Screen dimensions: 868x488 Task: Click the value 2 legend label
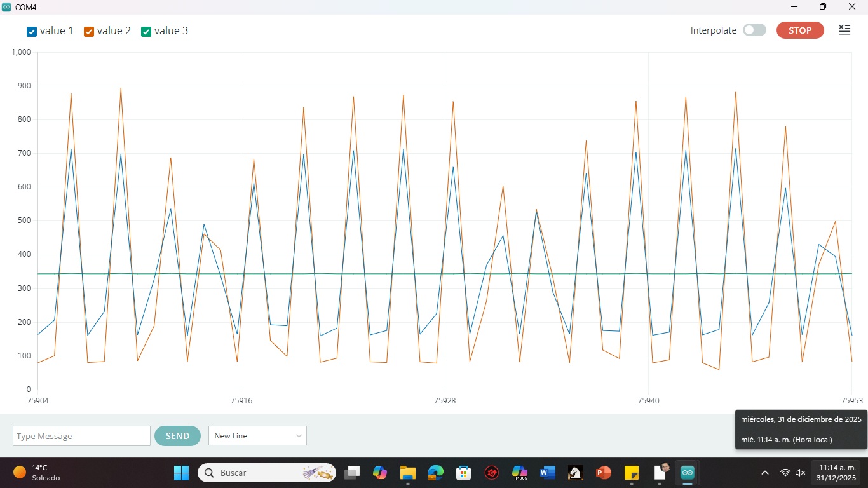[114, 30]
